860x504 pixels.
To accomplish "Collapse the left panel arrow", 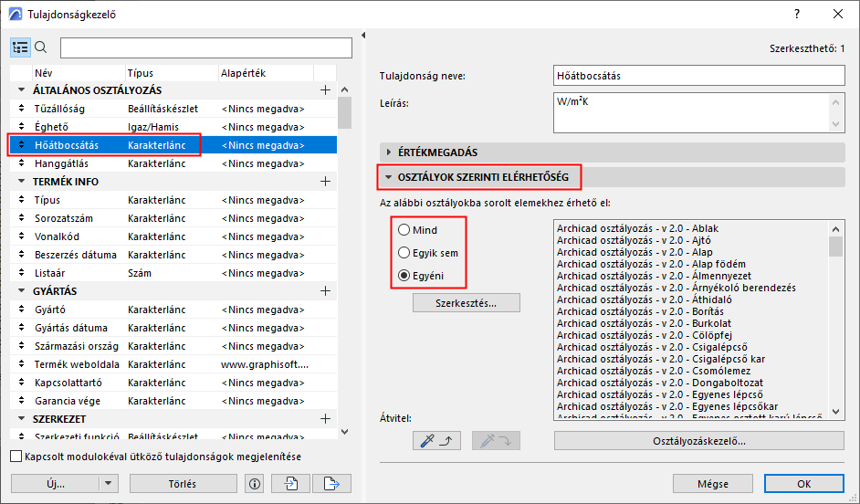I will [x=363, y=36].
